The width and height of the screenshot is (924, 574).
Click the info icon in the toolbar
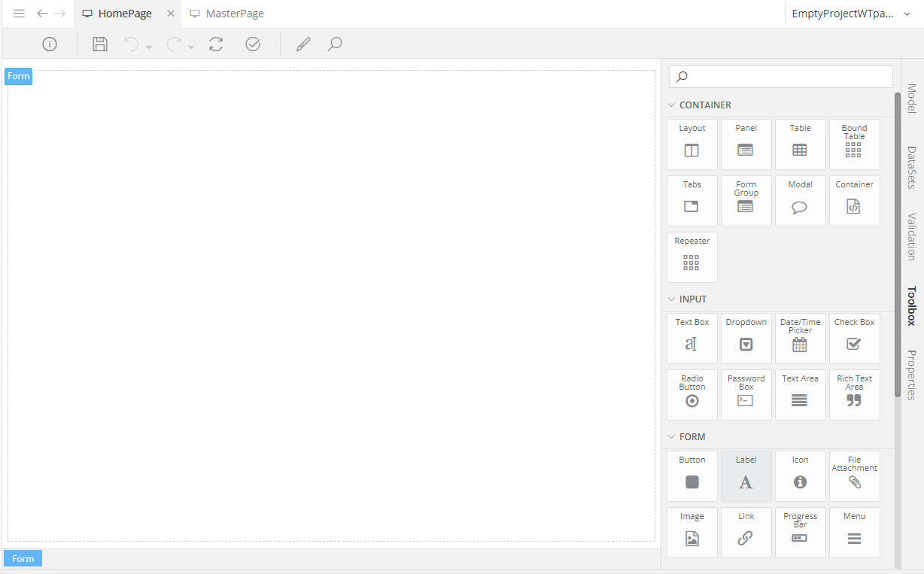50,44
